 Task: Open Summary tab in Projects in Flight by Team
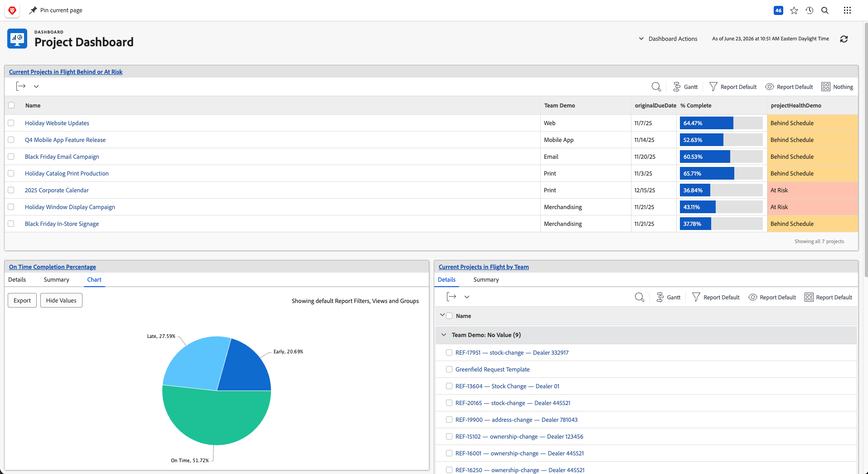pos(486,279)
